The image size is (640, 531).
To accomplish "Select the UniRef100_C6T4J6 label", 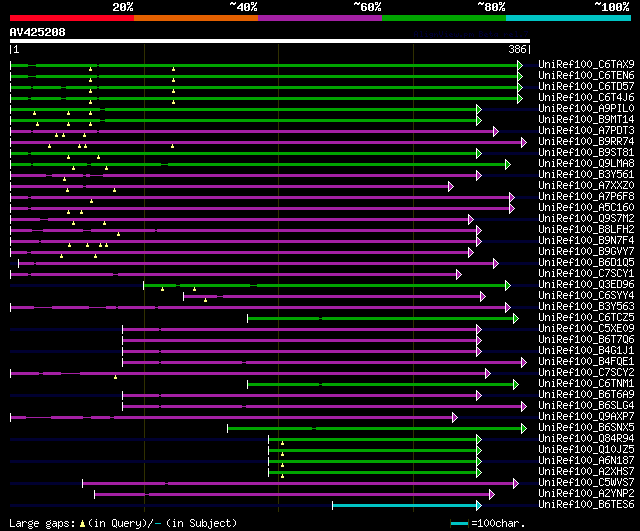I will [x=586, y=98].
